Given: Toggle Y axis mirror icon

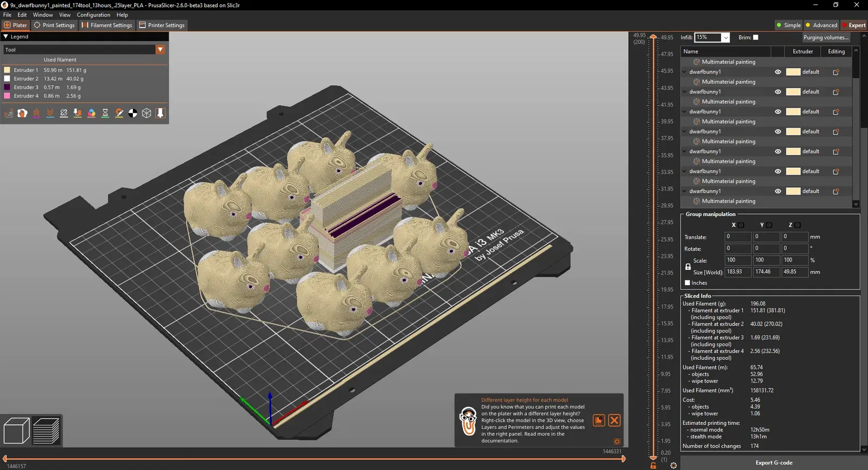Looking at the screenshot, I should tap(769, 225).
